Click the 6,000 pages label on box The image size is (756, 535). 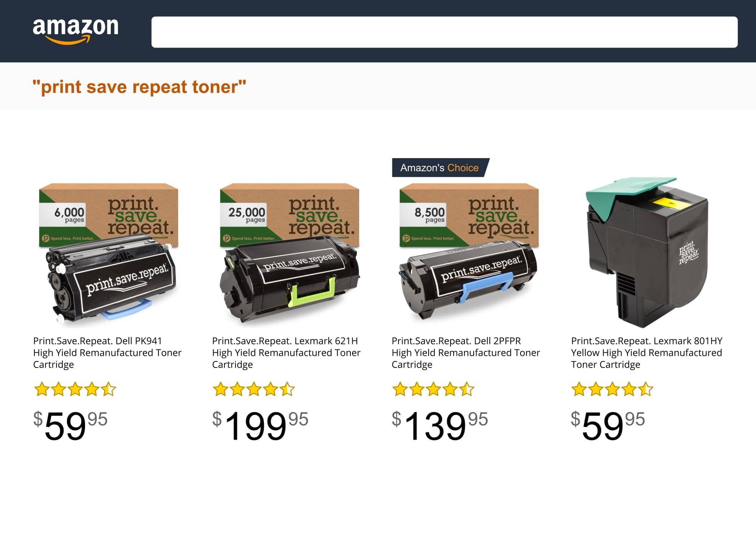69,214
